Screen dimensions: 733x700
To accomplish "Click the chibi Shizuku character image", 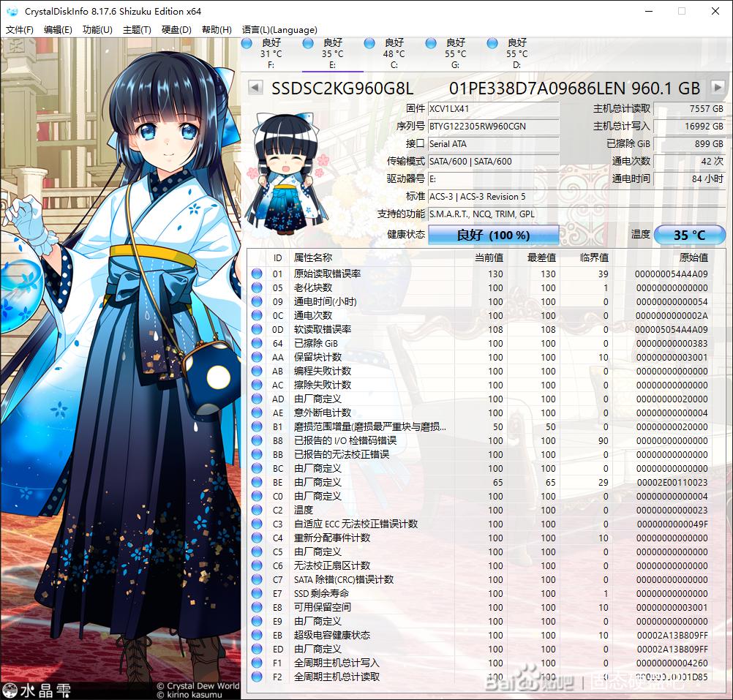I will click(x=286, y=174).
